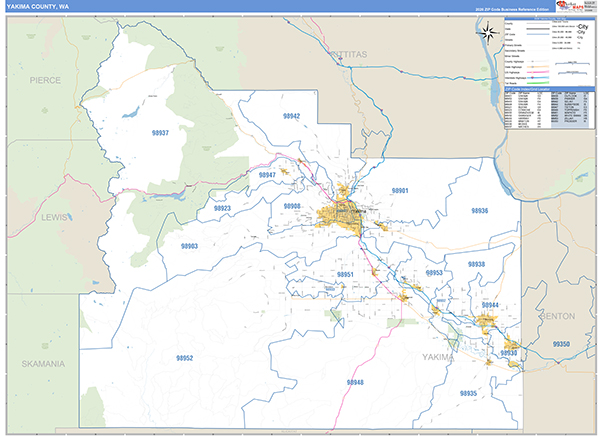Select ZIP code label 98935

click(x=468, y=394)
